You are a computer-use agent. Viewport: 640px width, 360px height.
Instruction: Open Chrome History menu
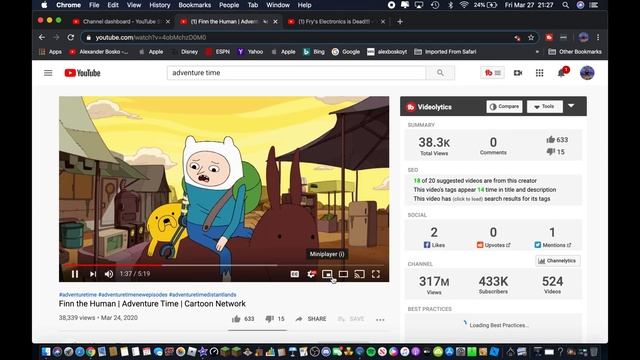click(160, 5)
